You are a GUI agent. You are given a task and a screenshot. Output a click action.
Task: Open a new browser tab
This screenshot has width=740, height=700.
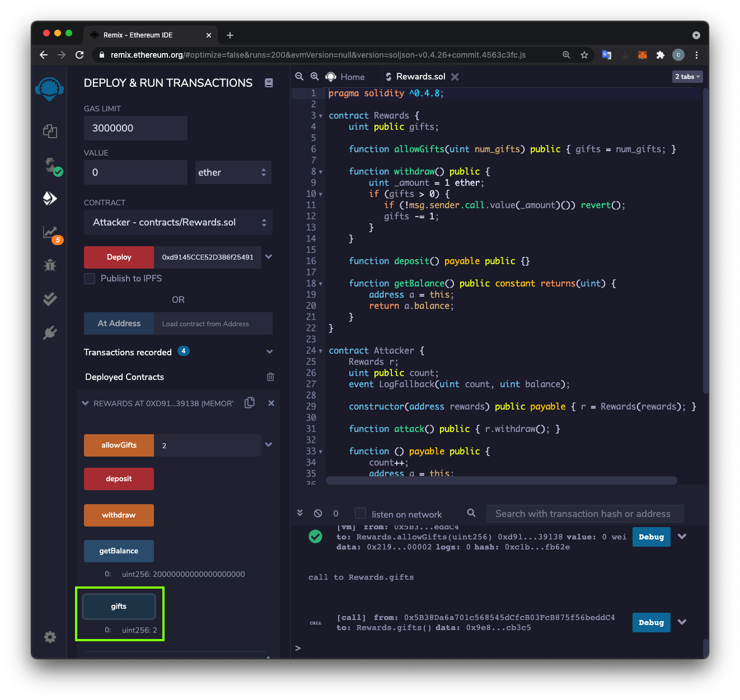(230, 35)
